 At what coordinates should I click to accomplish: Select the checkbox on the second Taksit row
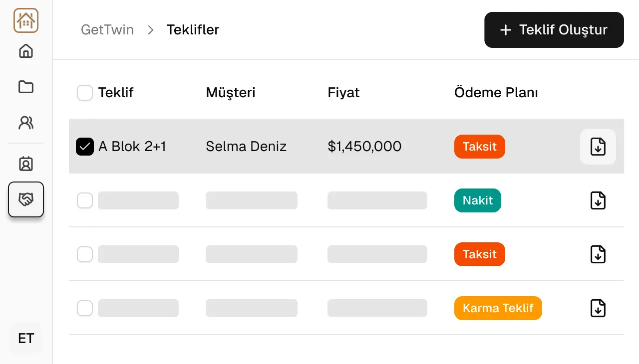(x=85, y=254)
